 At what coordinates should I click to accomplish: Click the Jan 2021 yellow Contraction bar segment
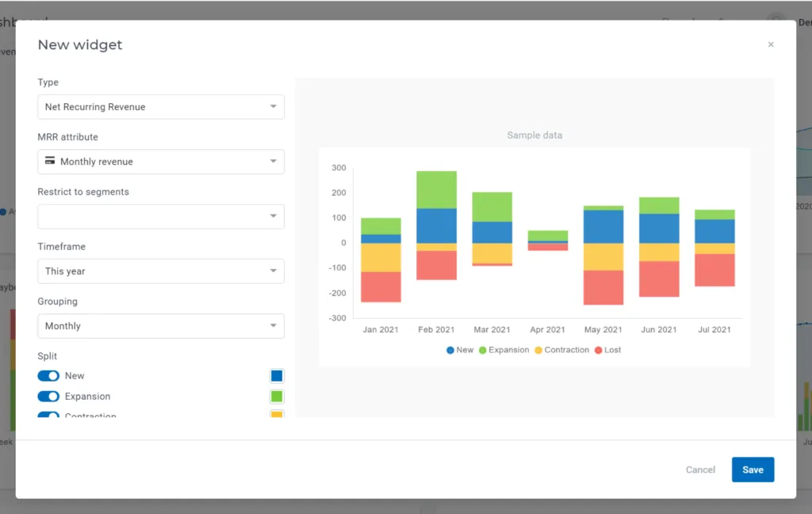click(x=381, y=258)
